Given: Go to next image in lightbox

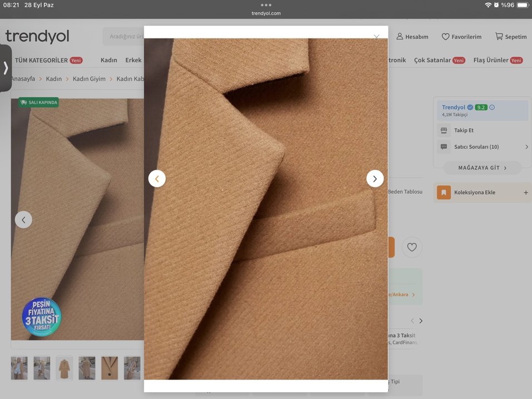Looking at the screenshot, I should (x=375, y=179).
